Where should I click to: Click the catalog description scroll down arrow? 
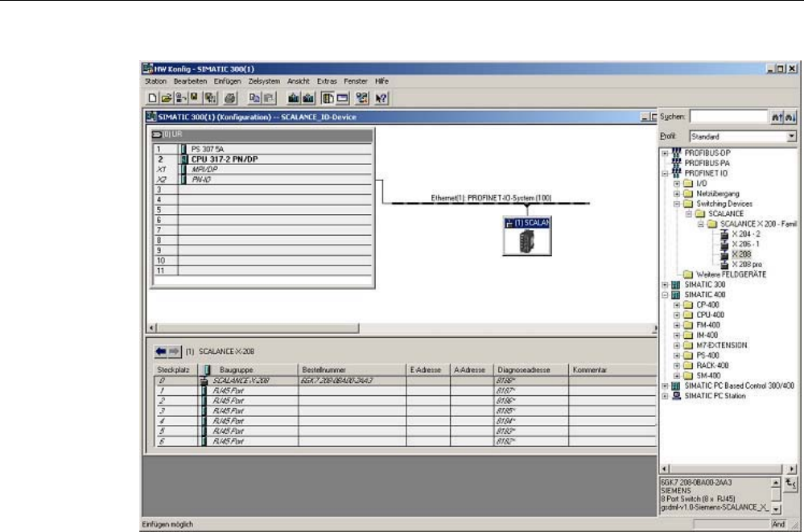click(776, 509)
